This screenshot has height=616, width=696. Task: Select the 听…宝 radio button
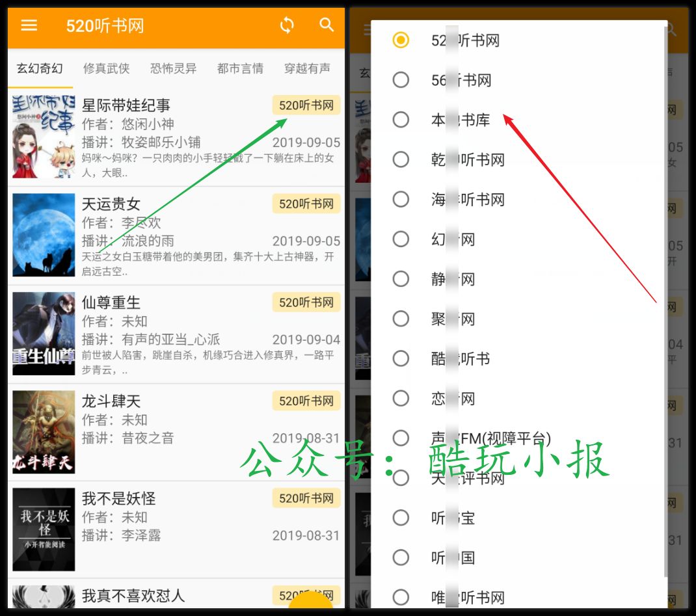pyautogui.click(x=401, y=518)
